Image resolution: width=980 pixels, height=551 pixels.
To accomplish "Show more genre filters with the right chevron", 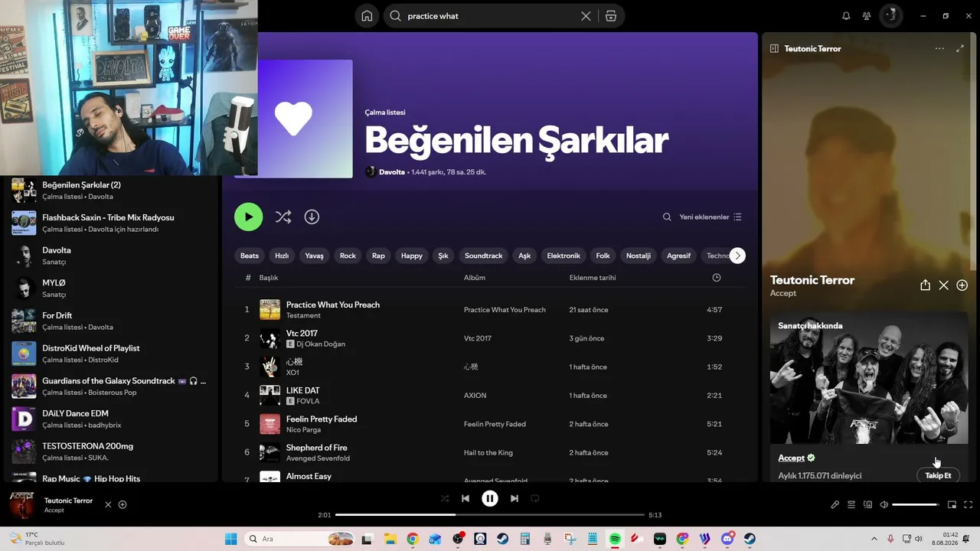I will 737,256.
